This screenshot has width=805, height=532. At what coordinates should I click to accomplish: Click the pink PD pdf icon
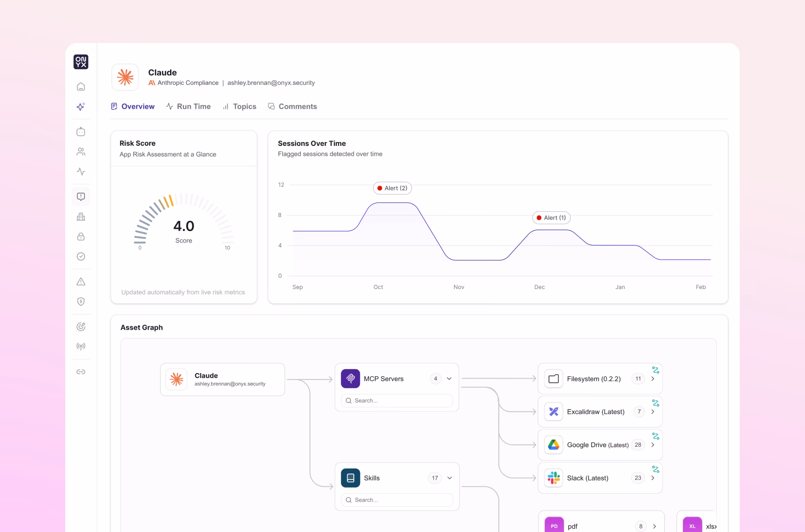click(x=554, y=525)
